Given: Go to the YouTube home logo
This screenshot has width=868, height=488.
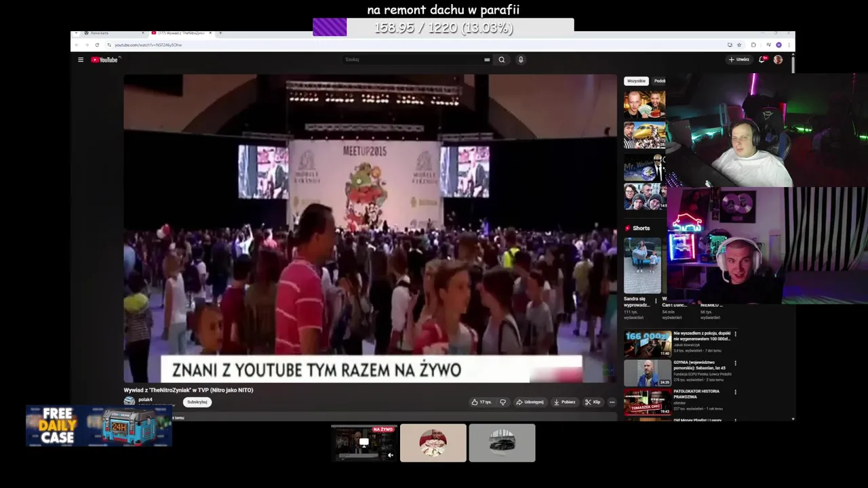Looking at the screenshot, I should tap(104, 60).
